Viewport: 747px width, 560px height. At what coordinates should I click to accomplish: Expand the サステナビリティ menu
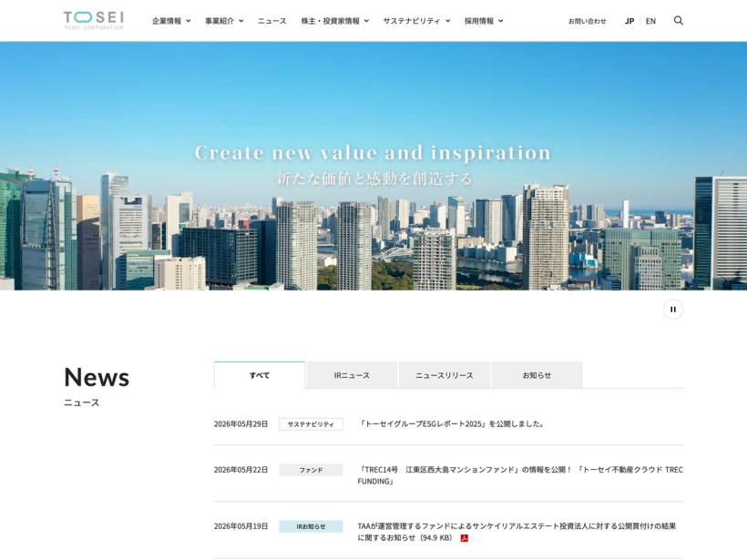pyautogui.click(x=416, y=21)
